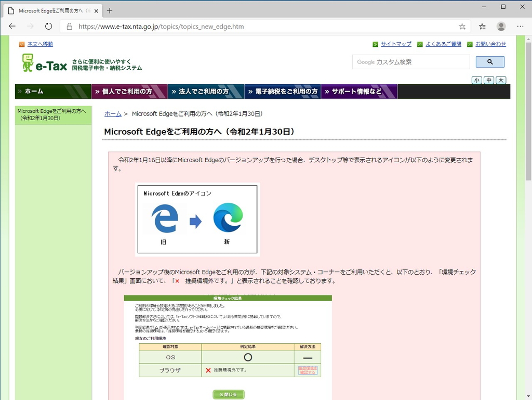Open the browser profile avatar icon

pos(501,26)
